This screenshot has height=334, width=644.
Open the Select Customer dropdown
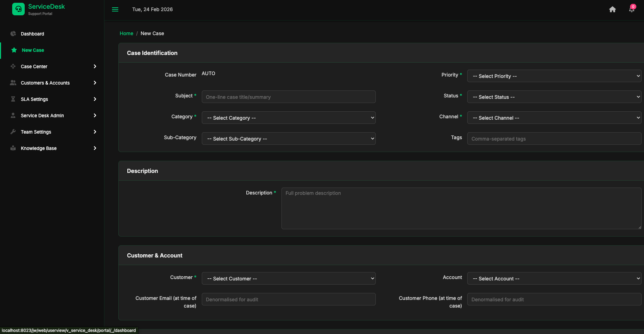tap(288, 279)
